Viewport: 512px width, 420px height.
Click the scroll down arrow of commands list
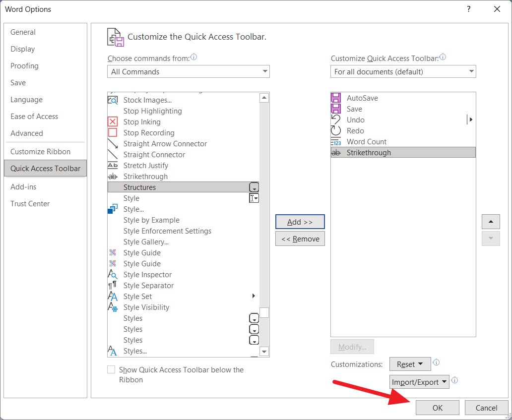tap(264, 352)
